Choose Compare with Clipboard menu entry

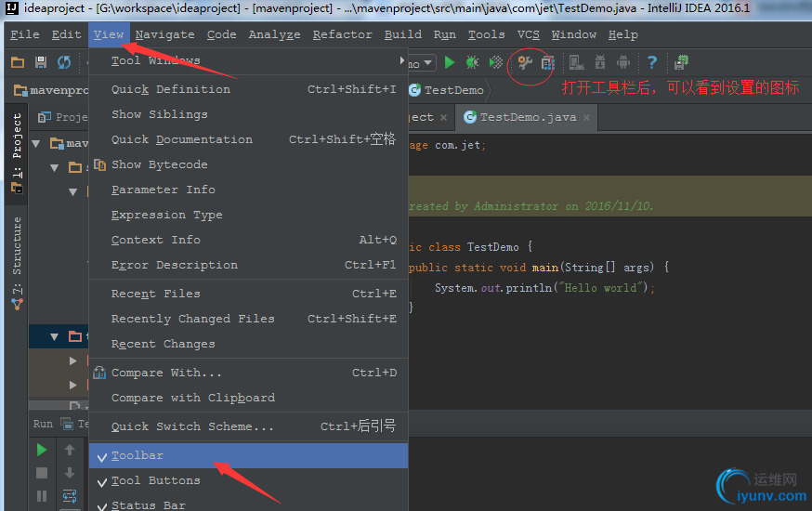[249, 399]
